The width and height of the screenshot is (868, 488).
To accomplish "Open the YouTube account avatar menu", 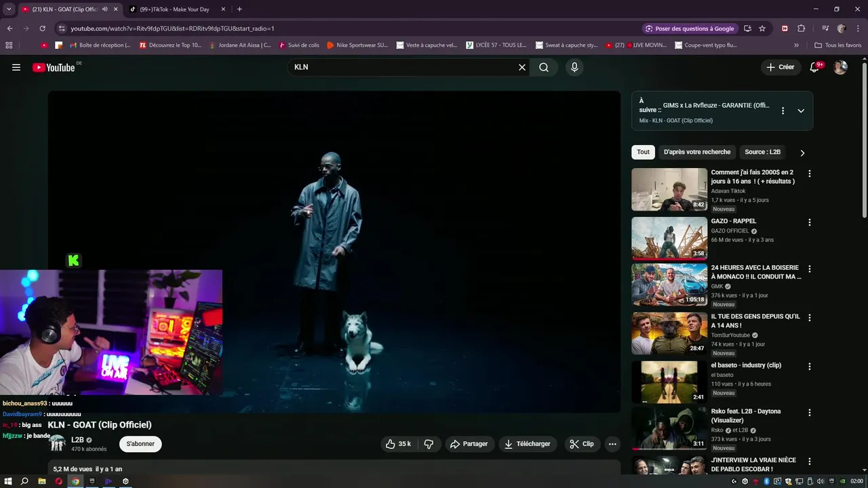I will point(840,67).
